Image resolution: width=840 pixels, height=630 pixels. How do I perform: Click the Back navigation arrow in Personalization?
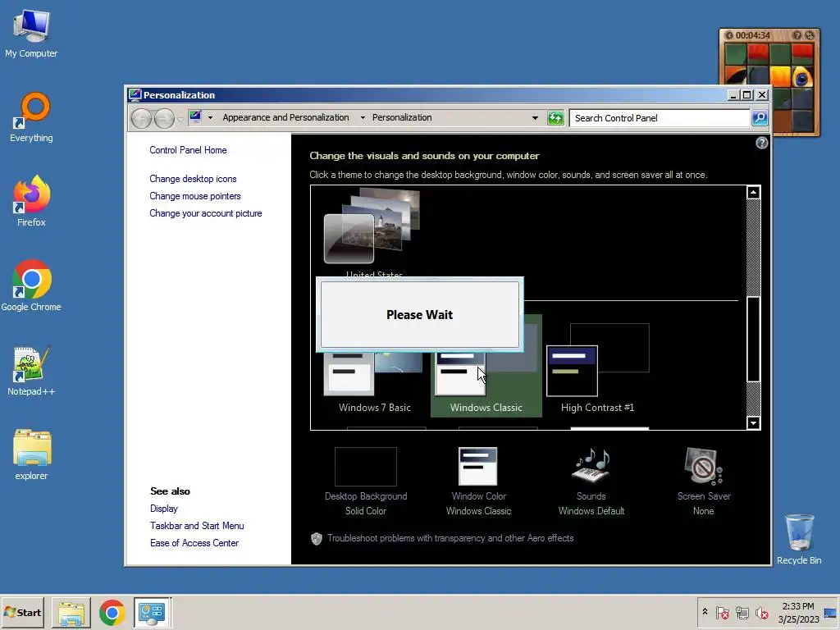141,118
